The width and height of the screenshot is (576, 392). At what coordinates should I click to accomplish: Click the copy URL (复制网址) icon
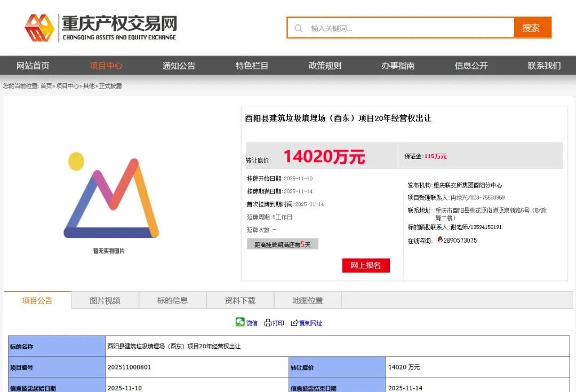tap(294, 323)
